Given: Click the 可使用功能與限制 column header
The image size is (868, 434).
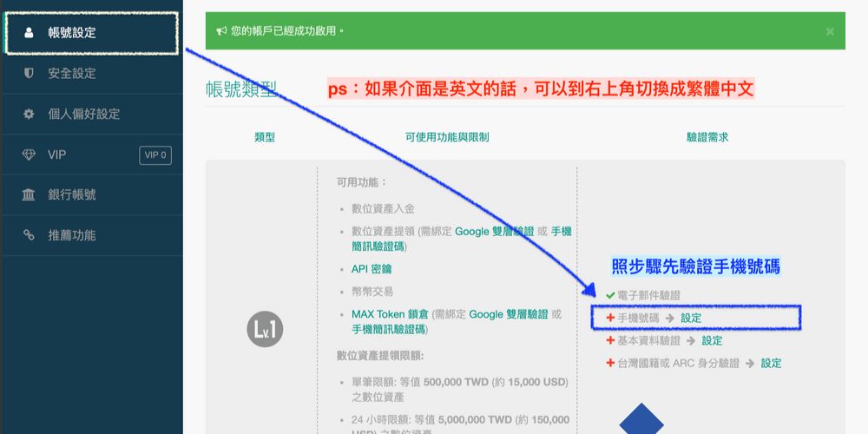Looking at the screenshot, I should [x=447, y=137].
